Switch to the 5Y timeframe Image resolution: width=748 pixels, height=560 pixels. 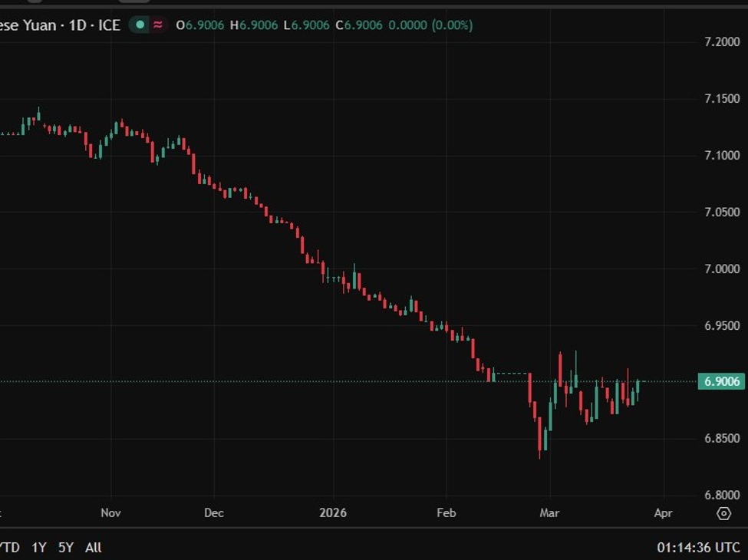64,548
